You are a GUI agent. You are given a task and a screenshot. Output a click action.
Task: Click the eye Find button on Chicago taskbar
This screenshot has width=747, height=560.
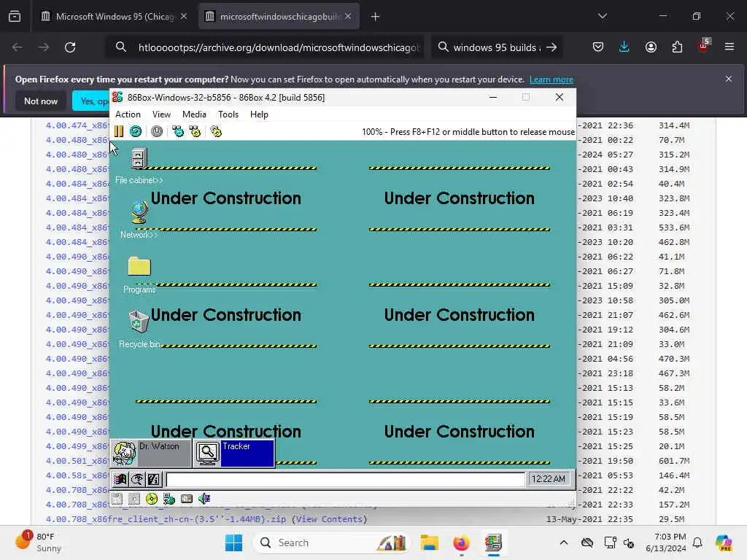pyautogui.click(x=137, y=479)
